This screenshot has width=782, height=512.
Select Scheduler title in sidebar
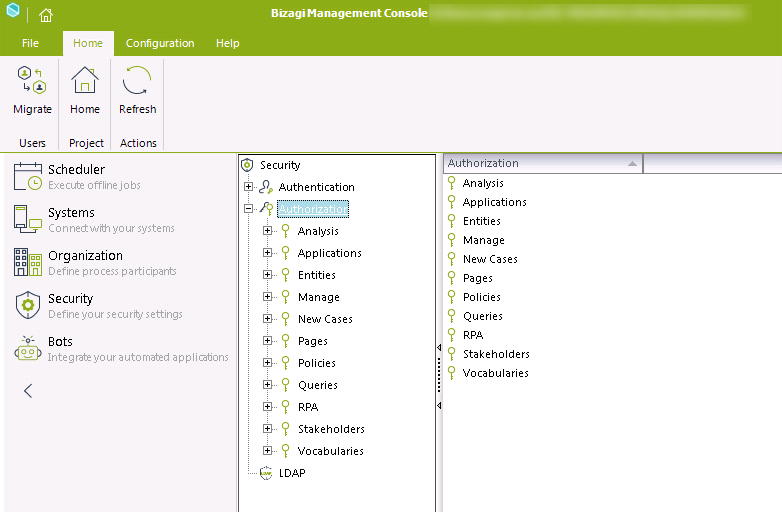(x=76, y=170)
